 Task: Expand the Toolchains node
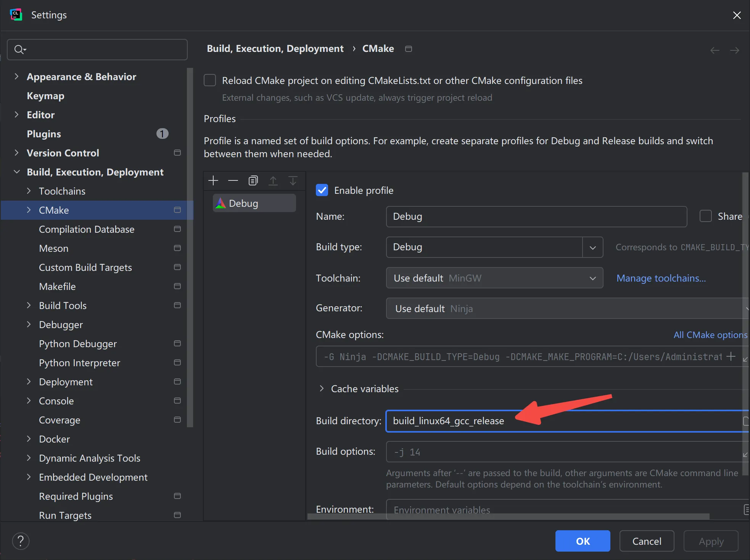[x=29, y=191]
